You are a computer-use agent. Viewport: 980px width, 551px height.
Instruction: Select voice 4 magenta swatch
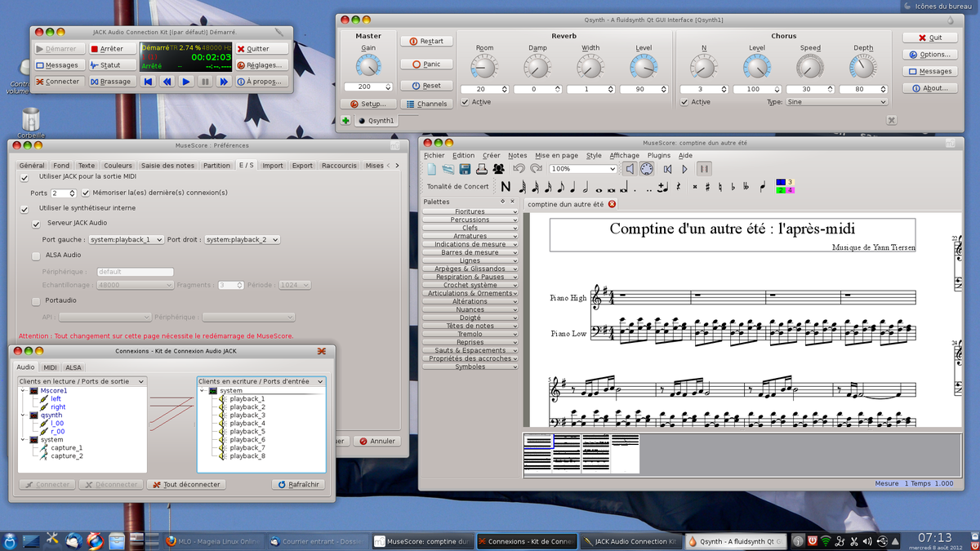point(791,190)
